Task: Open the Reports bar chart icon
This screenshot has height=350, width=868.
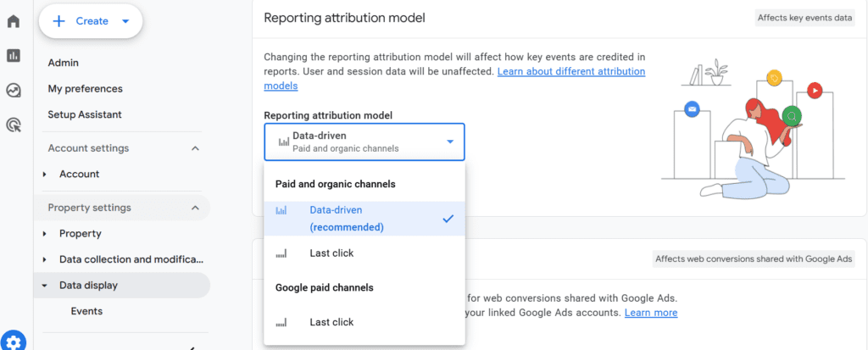Action: click(14, 55)
